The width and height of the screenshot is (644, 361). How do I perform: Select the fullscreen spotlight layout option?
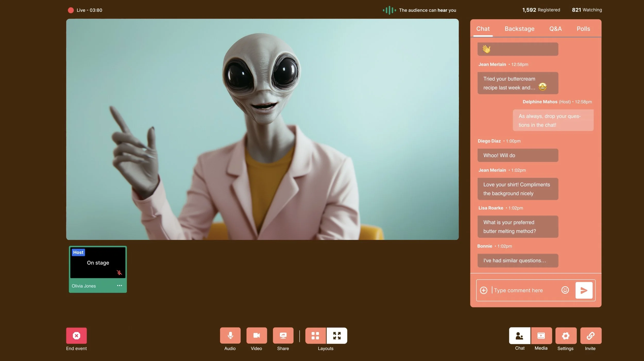[x=337, y=336]
